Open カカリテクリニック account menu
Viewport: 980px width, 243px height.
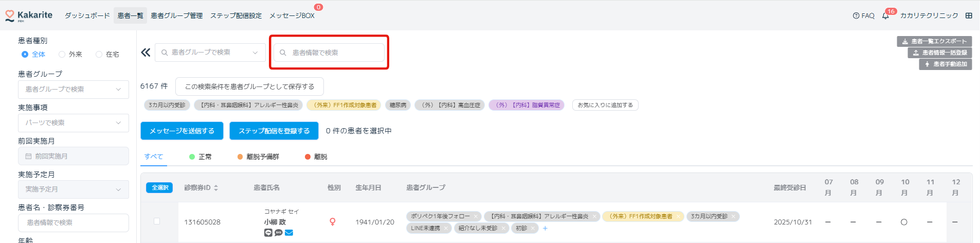tap(929, 16)
